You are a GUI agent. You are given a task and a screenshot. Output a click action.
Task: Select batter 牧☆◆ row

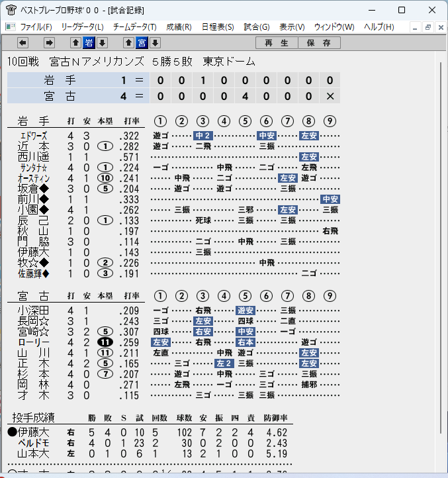pyautogui.click(x=33, y=263)
